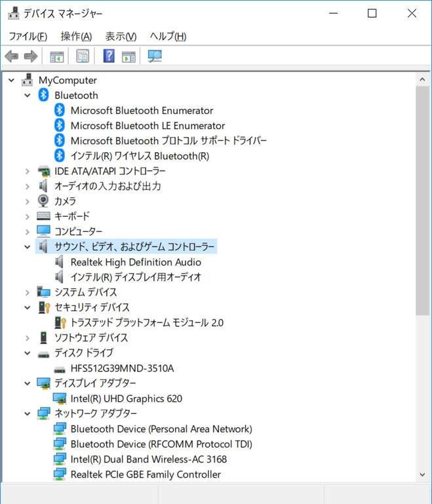Collapse the ネットワーク アダプター category
Viewport: 432px width, 504px height.
click(x=28, y=414)
